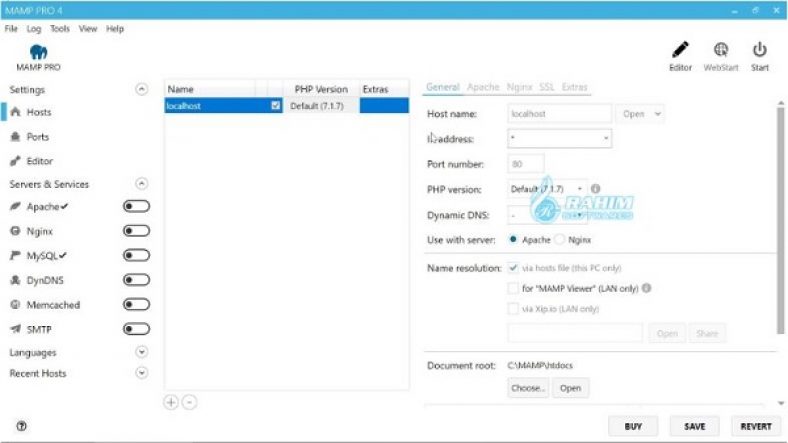Open the View menu
This screenshot has height=443, width=788.
point(88,29)
